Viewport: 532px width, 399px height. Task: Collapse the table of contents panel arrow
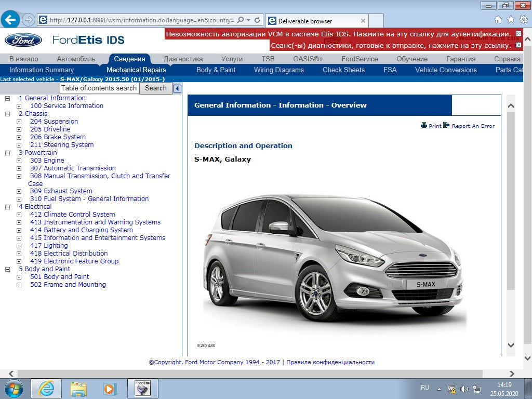click(x=177, y=88)
